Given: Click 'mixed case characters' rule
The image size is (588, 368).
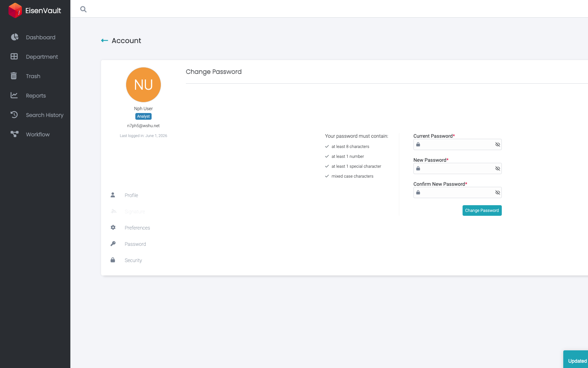Looking at the screenshot, I should [352, 176].
